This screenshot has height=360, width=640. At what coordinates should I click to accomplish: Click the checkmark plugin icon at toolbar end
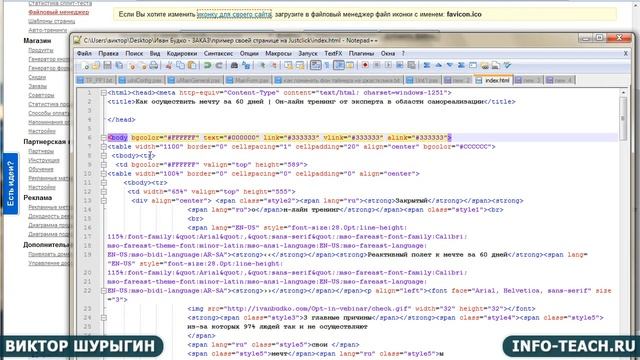click(x=507, y=65)
